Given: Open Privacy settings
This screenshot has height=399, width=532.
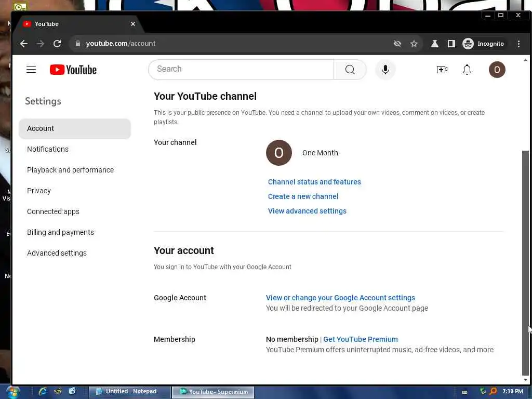Looking at the screenshot, I should pos(38,191).
